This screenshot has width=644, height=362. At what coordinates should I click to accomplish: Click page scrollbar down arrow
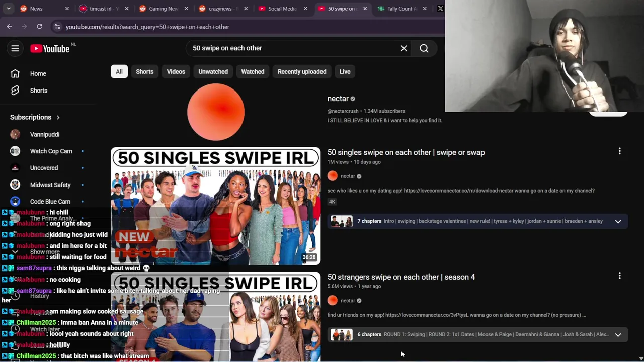640,358
